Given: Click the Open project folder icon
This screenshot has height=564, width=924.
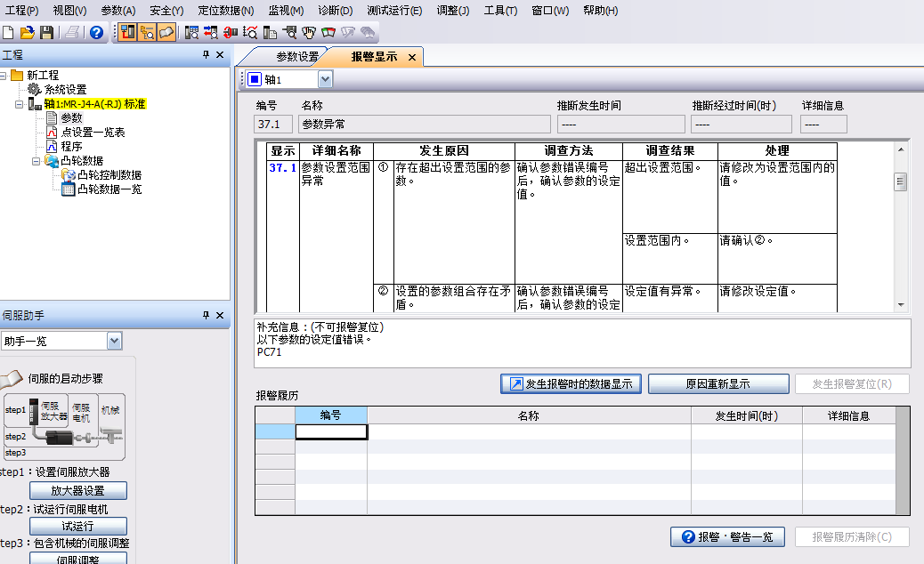Looking at the screenshot, I should 28,33.
